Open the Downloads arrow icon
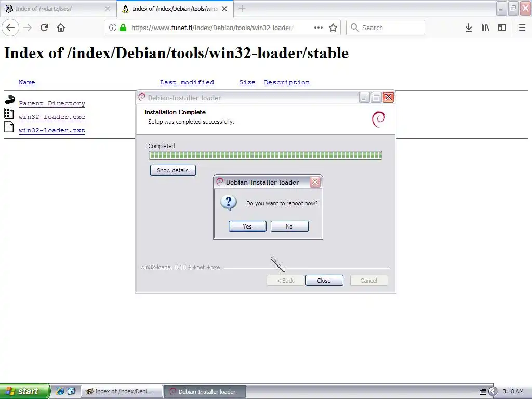The height and width of the screenshot is (399, 532). 468,28
